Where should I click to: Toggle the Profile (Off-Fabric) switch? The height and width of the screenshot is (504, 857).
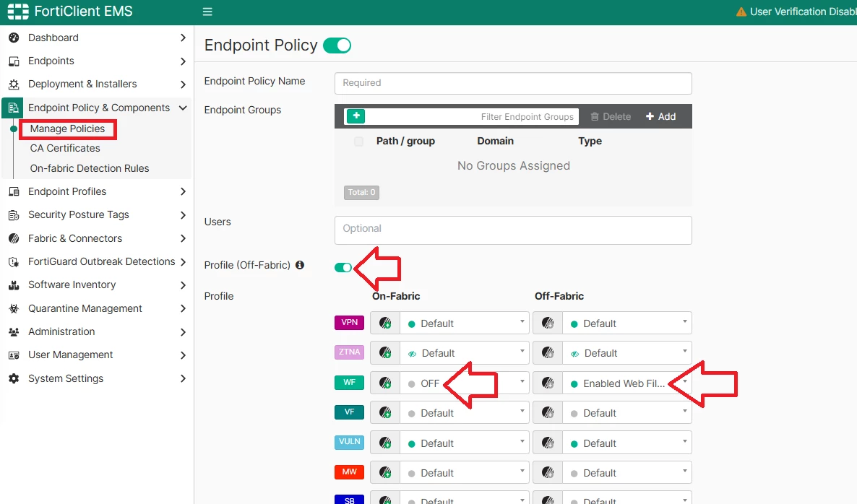coord(343,267)
